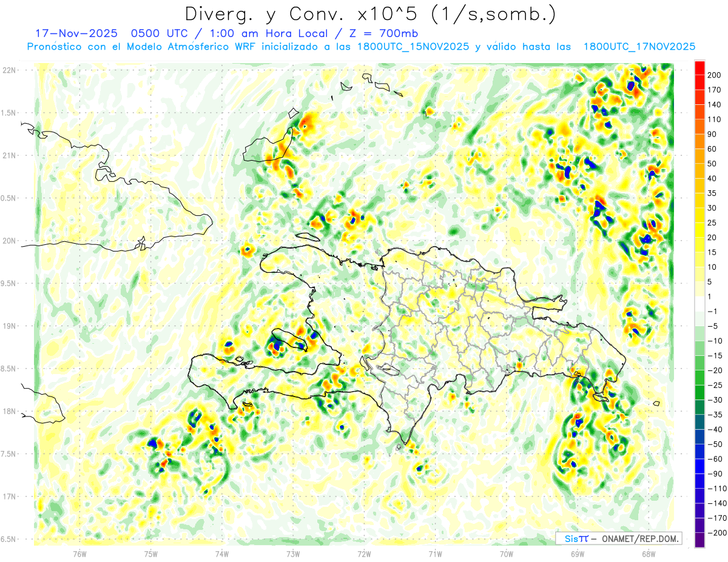Click the '1.5N' latitude label
The width and height of the screenshot is (728, 562).
[9, 113]
